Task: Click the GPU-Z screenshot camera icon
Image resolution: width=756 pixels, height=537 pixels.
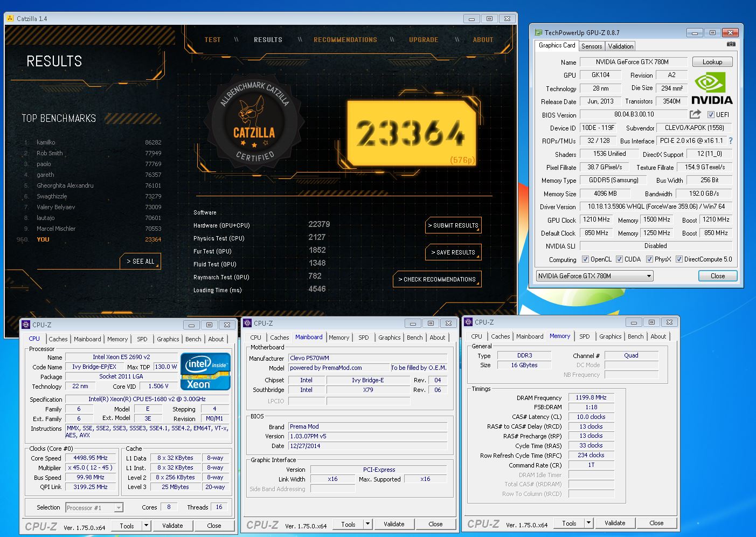Action: [731, 45]
